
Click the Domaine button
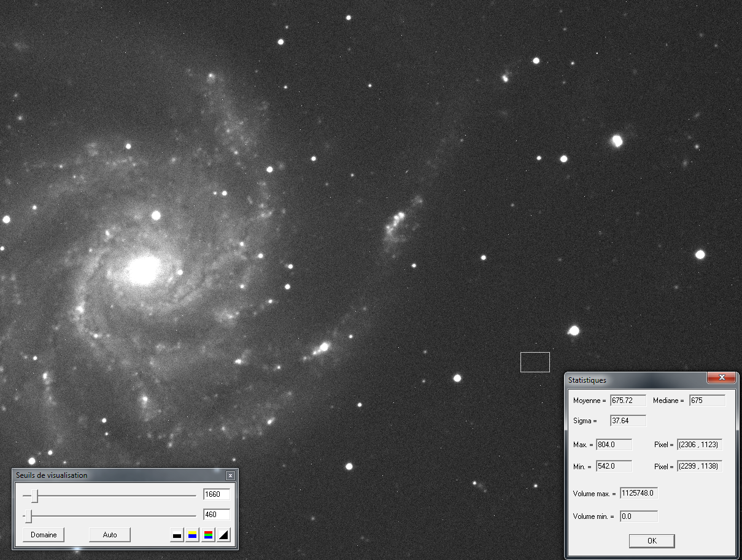click(43, 534)
